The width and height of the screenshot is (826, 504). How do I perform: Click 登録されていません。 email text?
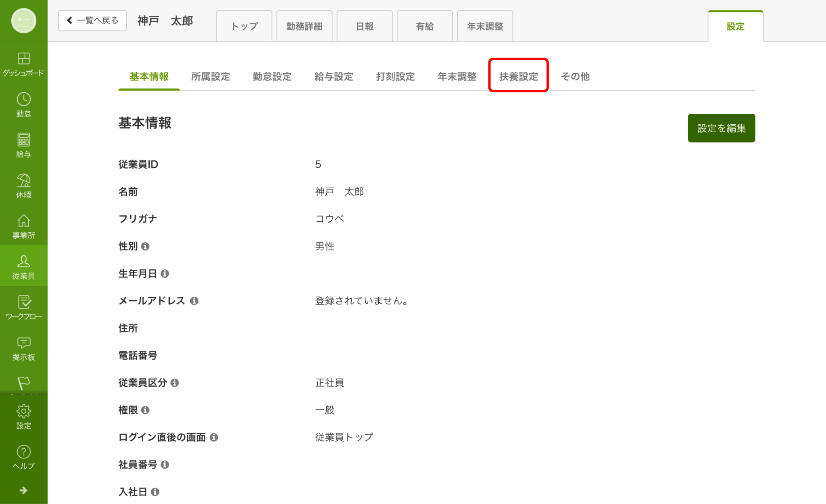click(x=362, y=301)
